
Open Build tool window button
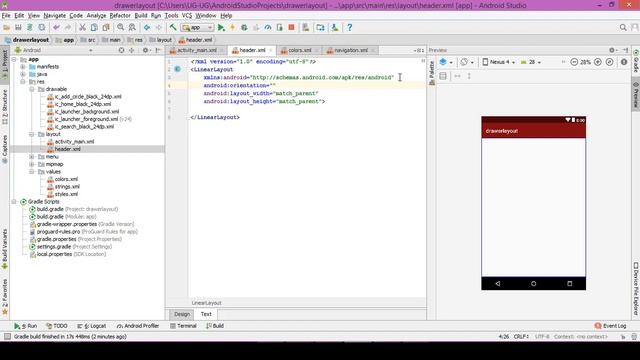[x=215, y=326]
